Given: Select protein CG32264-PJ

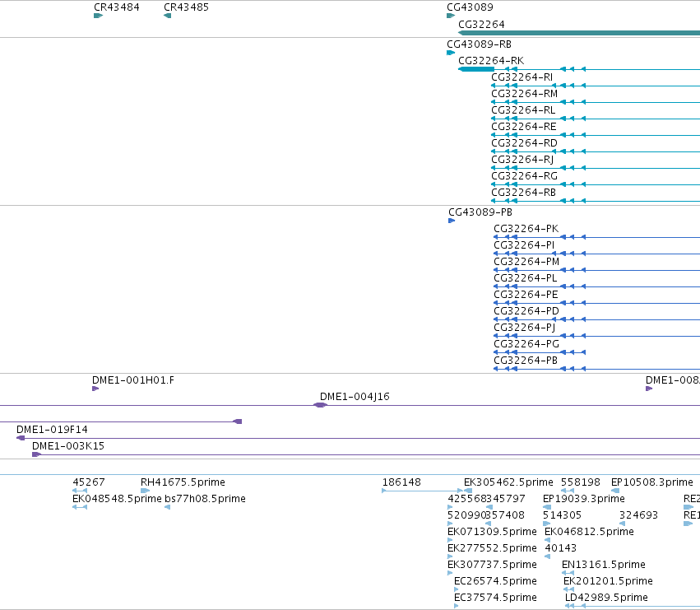Looking at the screenshot, I should (525, 328).
